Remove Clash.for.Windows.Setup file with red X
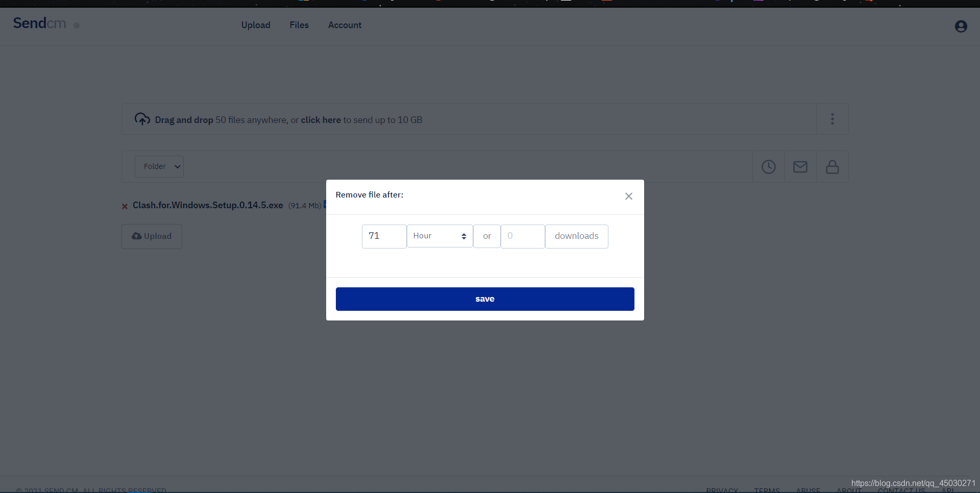Image resolution: width=980 pixels, height=493 pixels. [125, 206]
